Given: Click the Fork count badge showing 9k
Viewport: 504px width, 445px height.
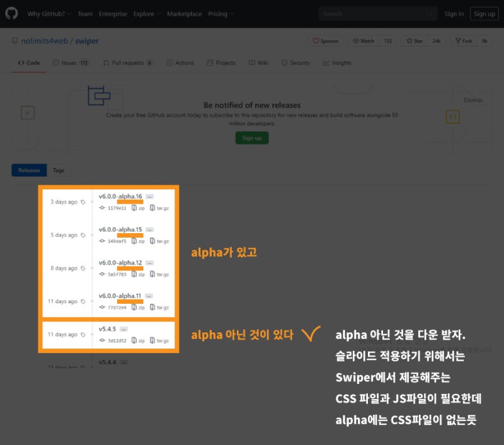Looking at the screenshot, I should point(484,40).
